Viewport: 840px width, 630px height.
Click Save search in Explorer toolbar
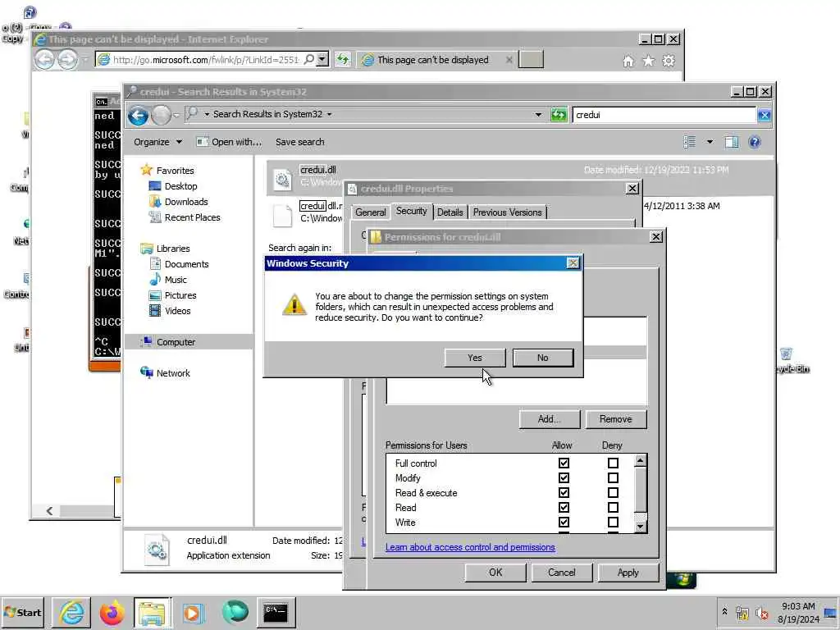coord(300,142)
